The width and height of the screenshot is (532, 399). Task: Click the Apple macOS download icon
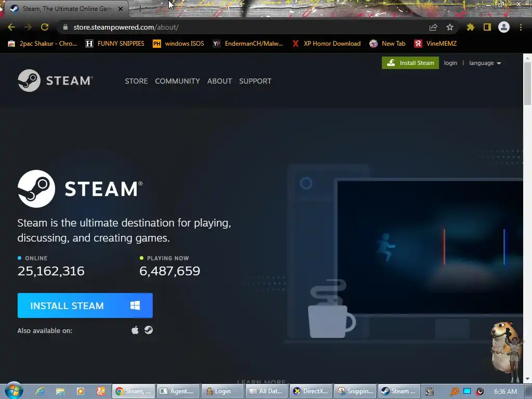coord(135,330)
